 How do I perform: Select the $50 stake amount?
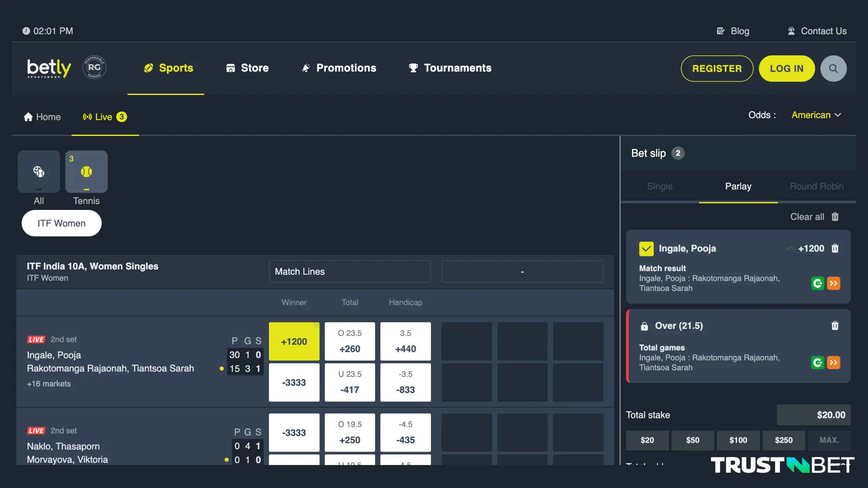(x=693, y=439)
